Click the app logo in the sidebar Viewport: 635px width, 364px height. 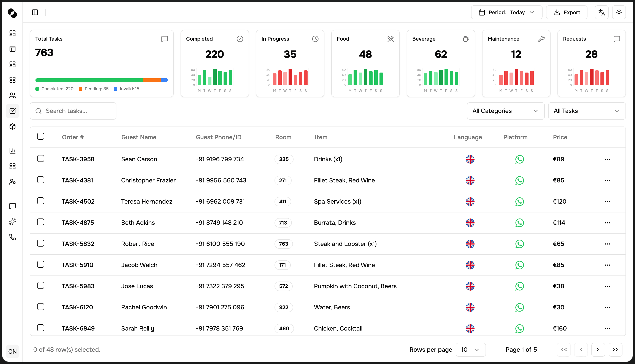[x=12, y=13]
